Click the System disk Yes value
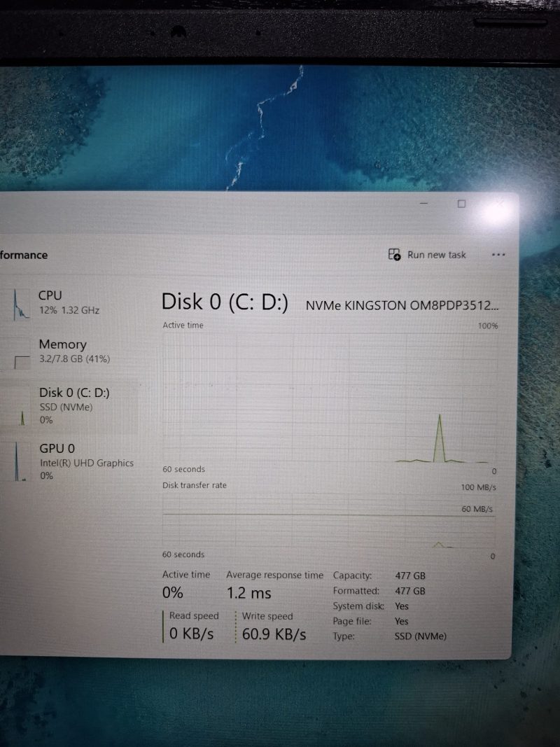The image size is (560, 747). click(401, 606)
